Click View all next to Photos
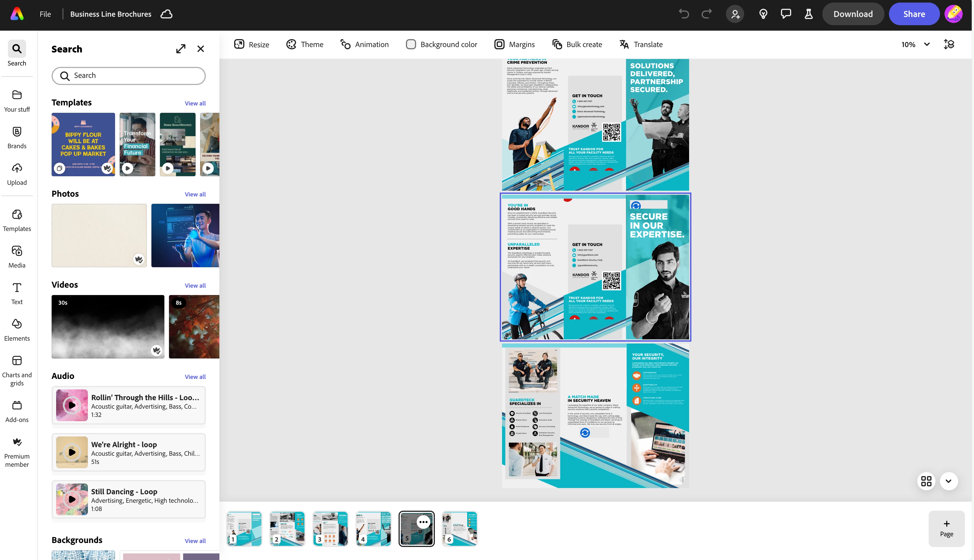This screenshot has height=560, width=974. tap(195, 194)
